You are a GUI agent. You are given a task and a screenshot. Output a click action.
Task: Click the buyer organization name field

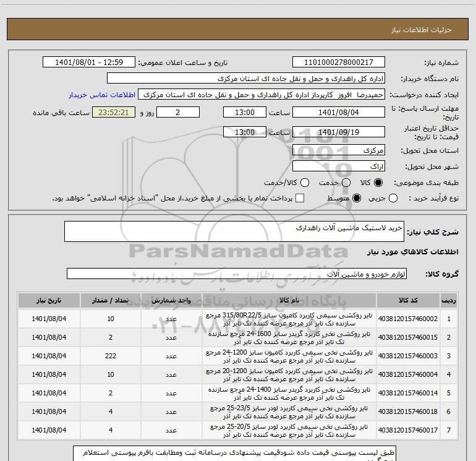pyautogui.click(x=246, y=79)
